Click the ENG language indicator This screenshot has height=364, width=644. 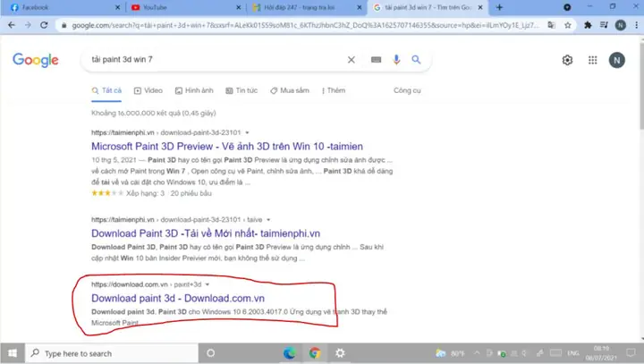tap(573, 353)
